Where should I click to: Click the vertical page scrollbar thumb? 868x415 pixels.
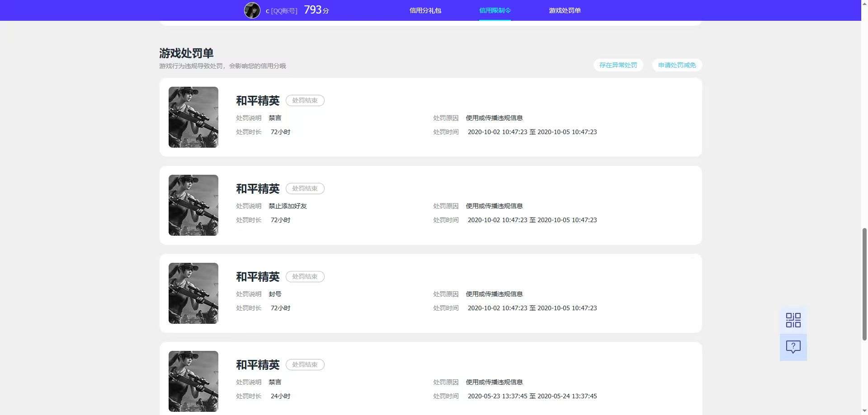[864, 284]
